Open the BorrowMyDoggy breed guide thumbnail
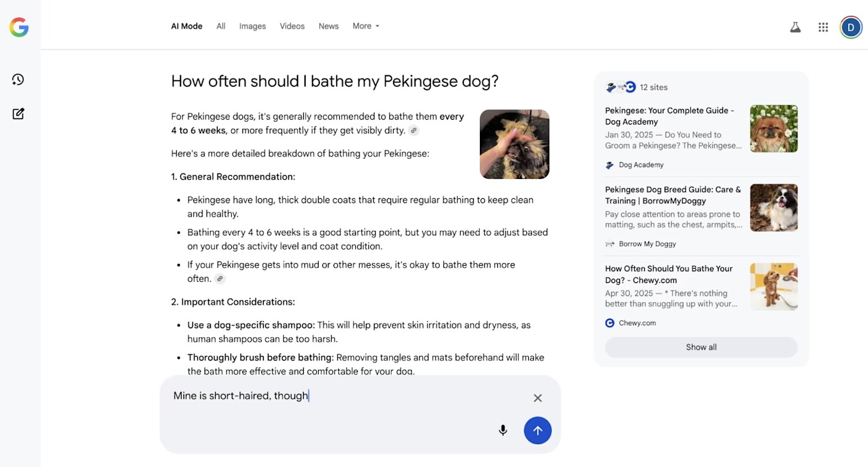The width and height of the screenshot is (868, 467). [774, 207]
